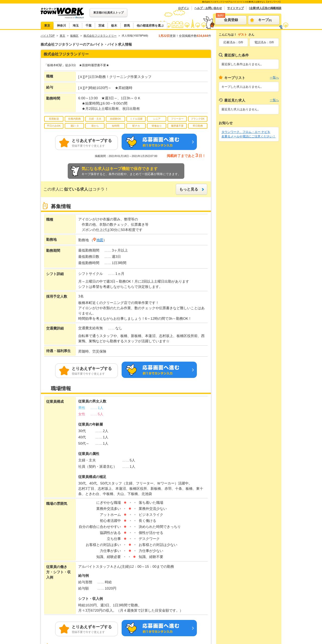Click the TownWork logo
The width and height of the screenshot is (322, 644).
click(62, 13)
